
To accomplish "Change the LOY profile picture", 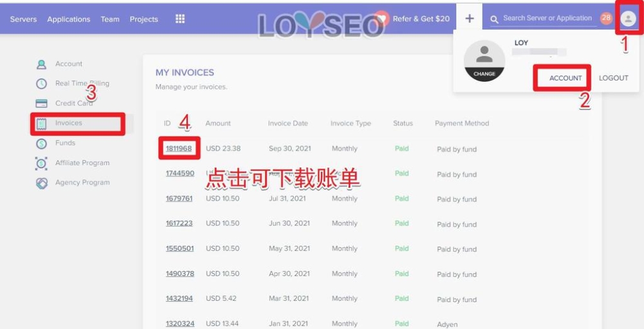I will [484, 74].
